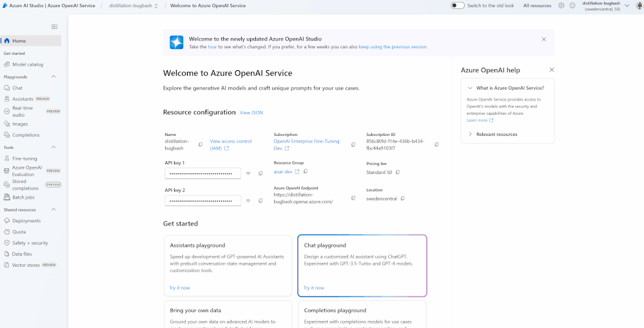Click Learn more in help panel
Screen dimensions: 644x328
[x=480, y=121]
